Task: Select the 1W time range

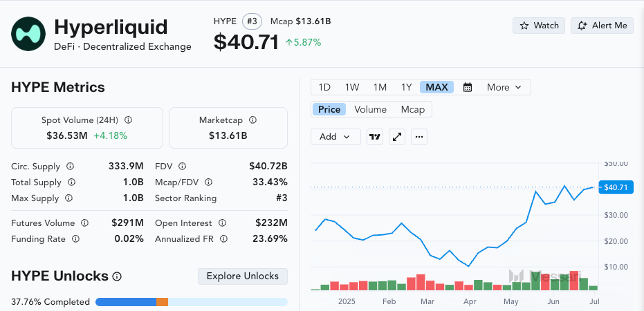Action: click(352, 87)
